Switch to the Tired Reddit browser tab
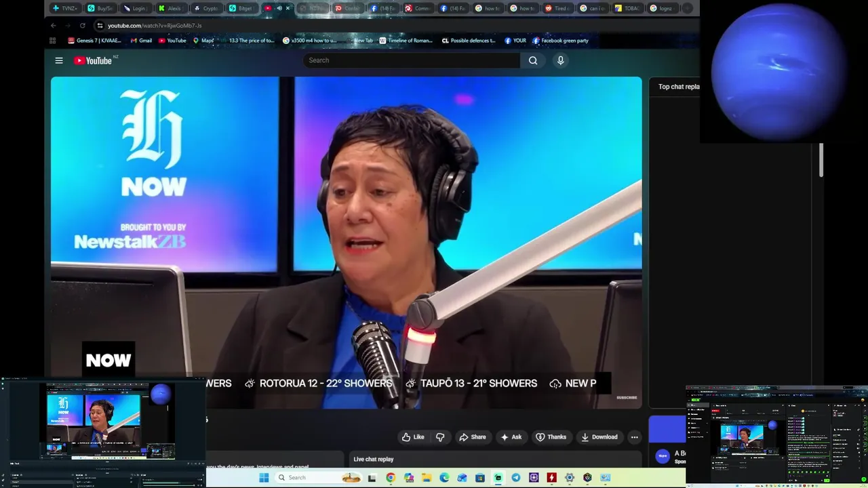Image resolution: width=868 pixels, height=488 pixels. click(557, 8)
